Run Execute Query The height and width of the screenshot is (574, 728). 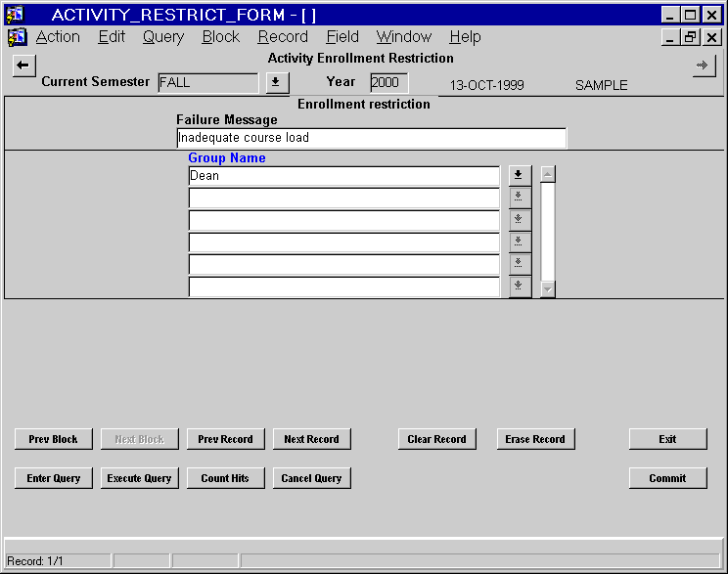(139, 478)
